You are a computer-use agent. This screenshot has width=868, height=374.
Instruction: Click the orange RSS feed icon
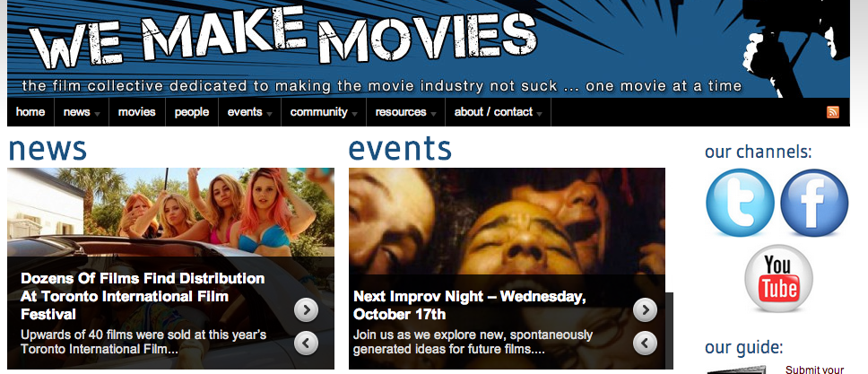click(x=832, y=112)
